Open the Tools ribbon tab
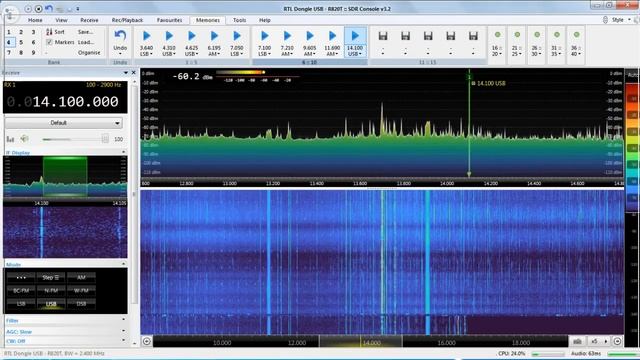This screenshot has height=360, width=640. [240, 20]
